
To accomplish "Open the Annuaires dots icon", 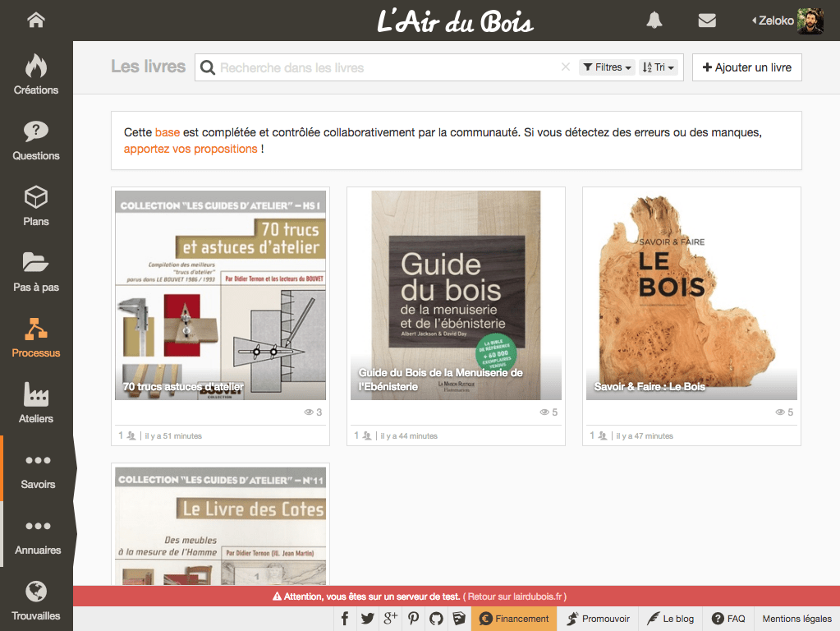I will (x=38, y=526).
